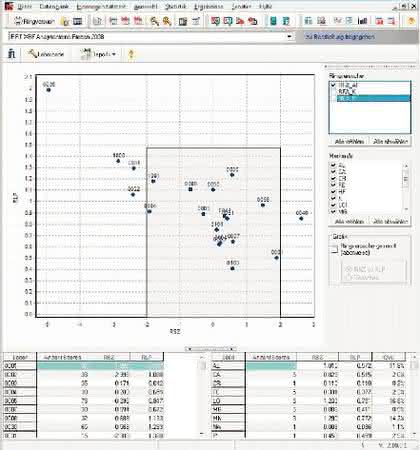Click the pencil edit icon in main toolbar
Image resolution: width=420 pixels, height=450 pixels.
(x=196, y=21)
